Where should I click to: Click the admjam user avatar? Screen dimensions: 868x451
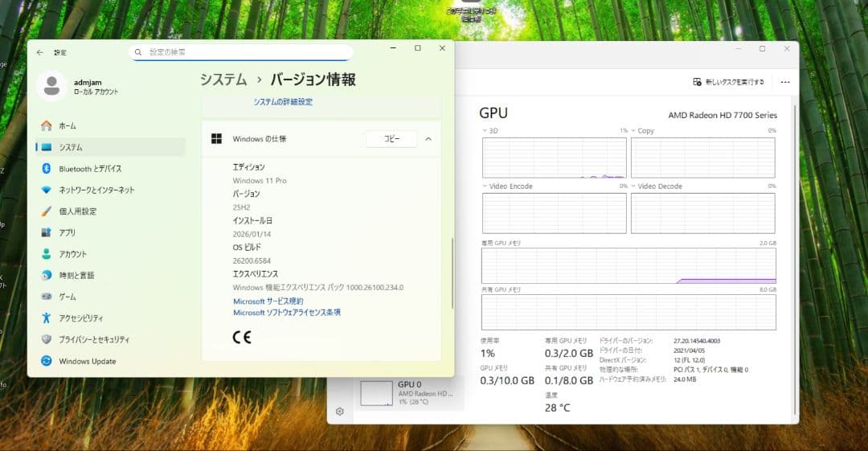pyautogui.click(x=51, y=86)
